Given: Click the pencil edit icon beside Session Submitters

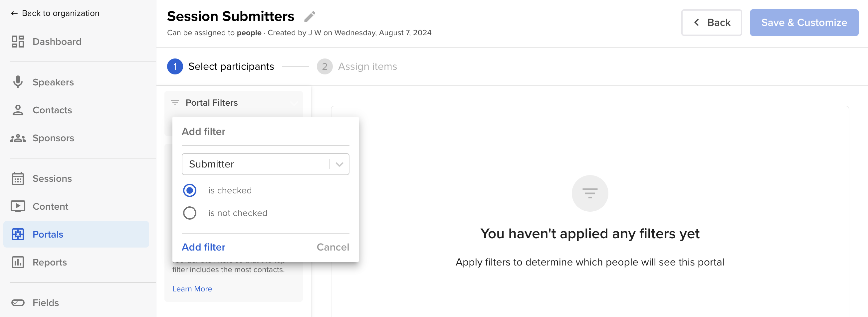Looking at the screenshot, I should [x=310, y=17].
